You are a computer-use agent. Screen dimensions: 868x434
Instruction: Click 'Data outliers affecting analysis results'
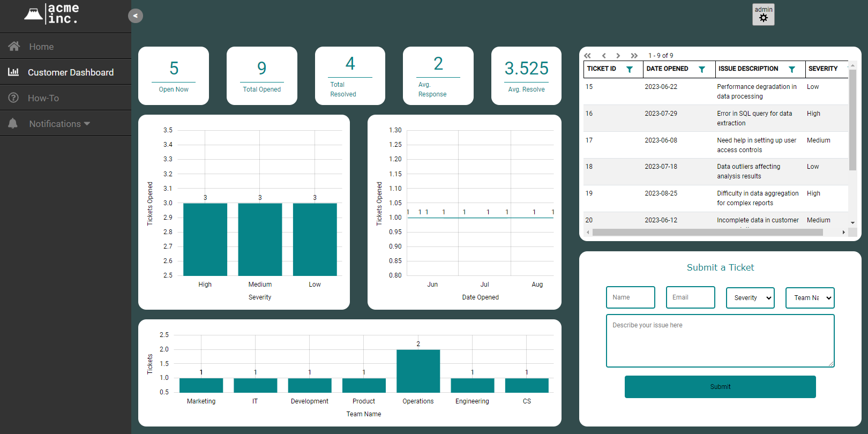749,171
